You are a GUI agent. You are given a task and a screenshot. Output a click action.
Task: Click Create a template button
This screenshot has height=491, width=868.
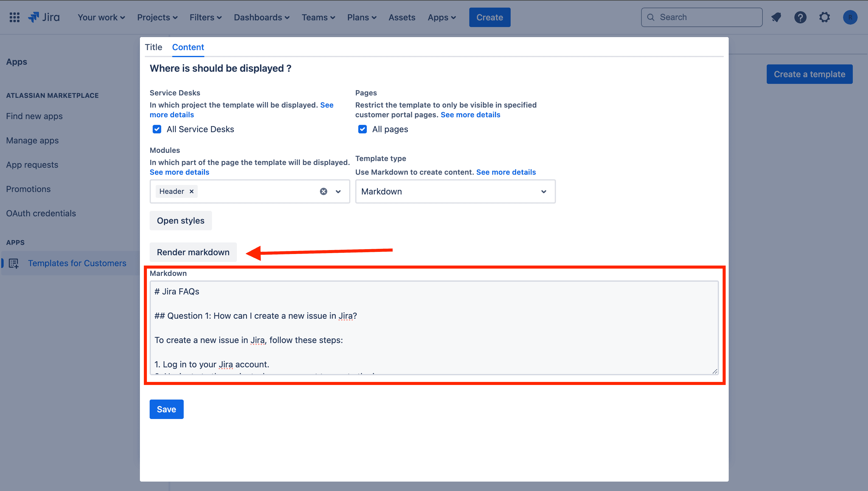[809, 74]
